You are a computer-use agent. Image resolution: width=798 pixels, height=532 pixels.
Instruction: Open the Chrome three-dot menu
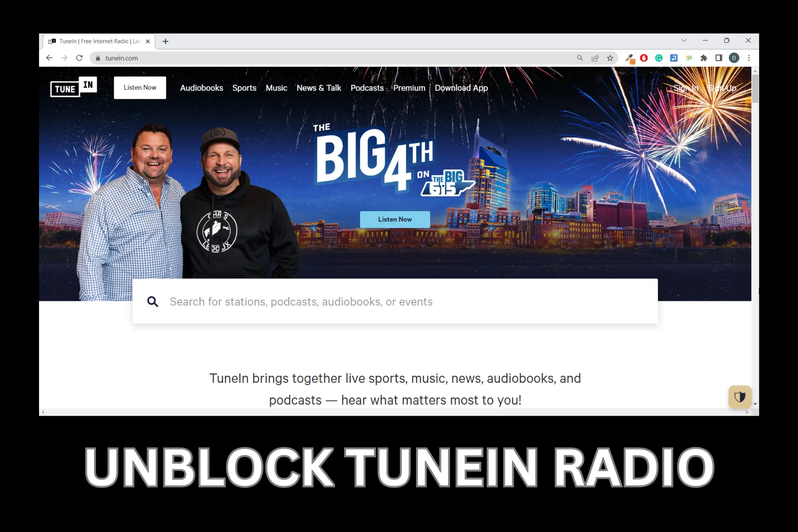(749, 58)
